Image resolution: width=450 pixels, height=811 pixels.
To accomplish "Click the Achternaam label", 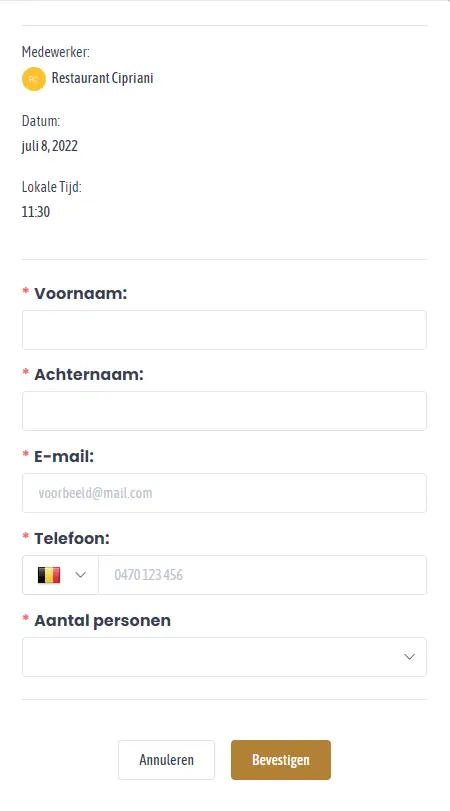I will [88, 374].
